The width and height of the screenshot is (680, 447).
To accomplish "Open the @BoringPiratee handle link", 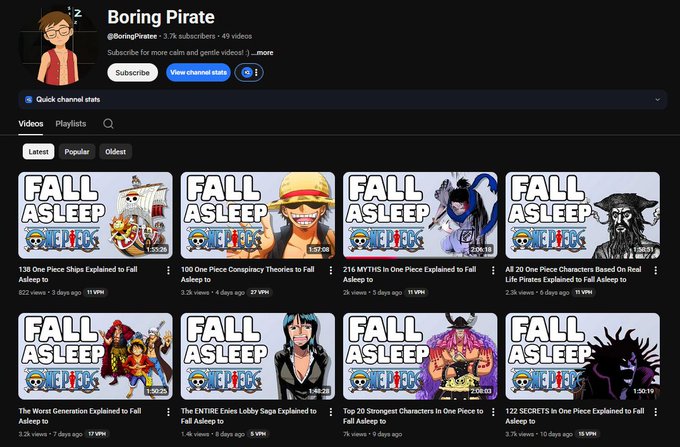I will pos(132,36).
